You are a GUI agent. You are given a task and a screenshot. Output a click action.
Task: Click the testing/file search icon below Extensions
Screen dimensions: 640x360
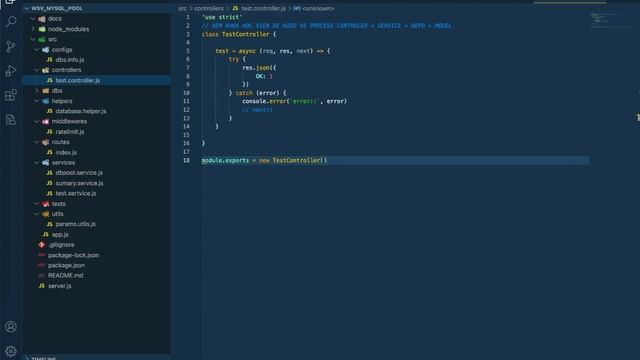(x=11, y=120)
